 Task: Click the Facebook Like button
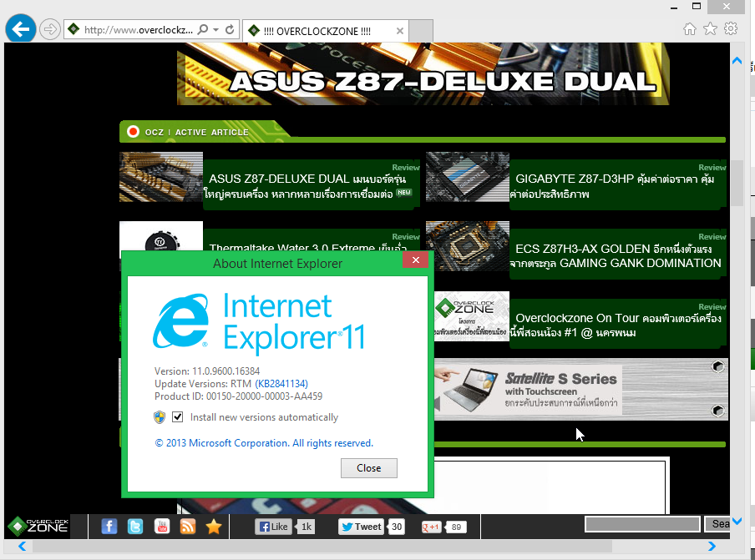coord(273,527)
